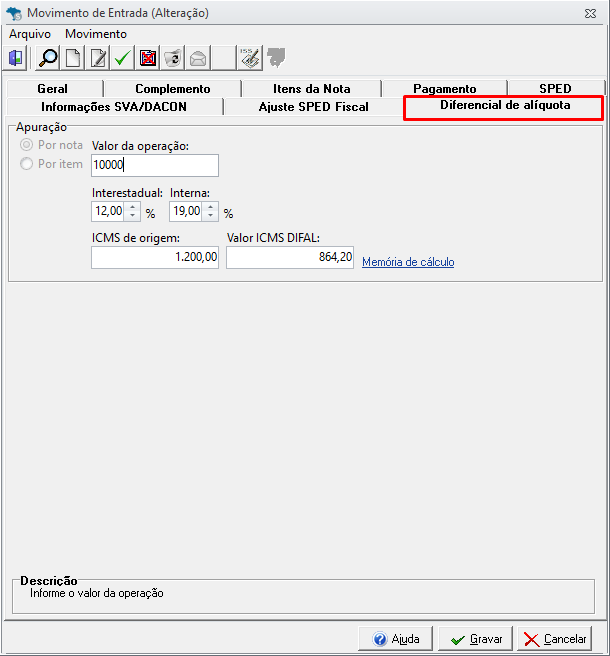610x656 pixels.
Task: Click the red X delete toolbar icon
Action: tap(148, 58)
